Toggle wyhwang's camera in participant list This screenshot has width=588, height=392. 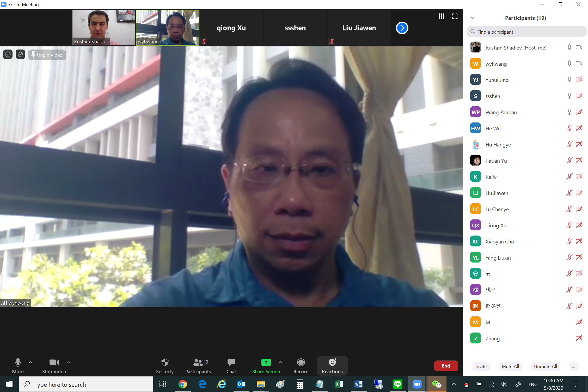[x=579, y=63]
